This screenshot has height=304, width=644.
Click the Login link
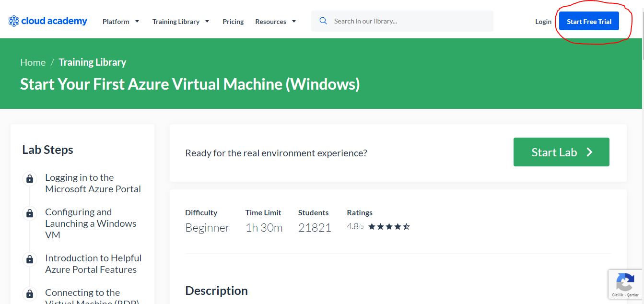[x=543, y=22]
